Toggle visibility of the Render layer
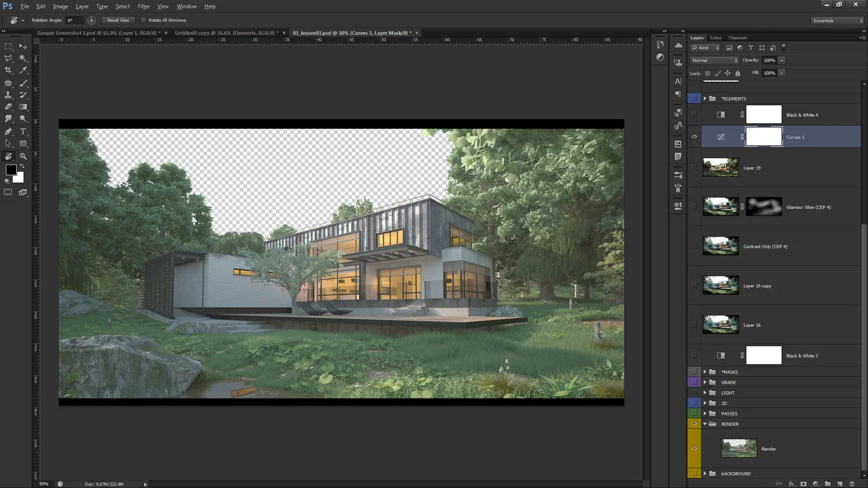The height and width of the screenshot is (488, 868). (694, 448)
